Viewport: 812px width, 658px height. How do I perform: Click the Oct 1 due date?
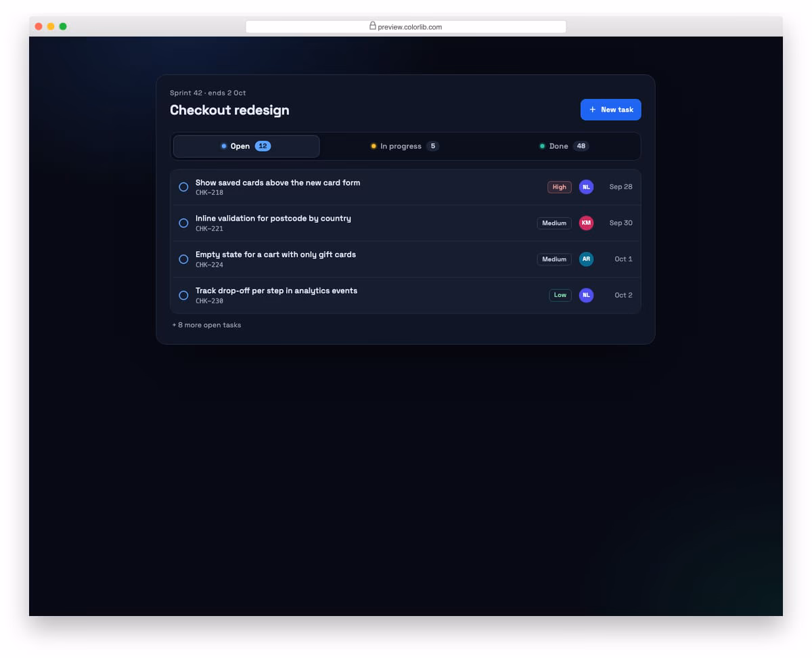tap(623, 259)
